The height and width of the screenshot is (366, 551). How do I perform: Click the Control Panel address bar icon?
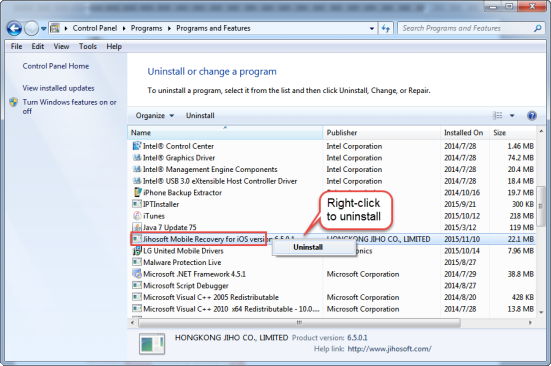coord(55,28)
